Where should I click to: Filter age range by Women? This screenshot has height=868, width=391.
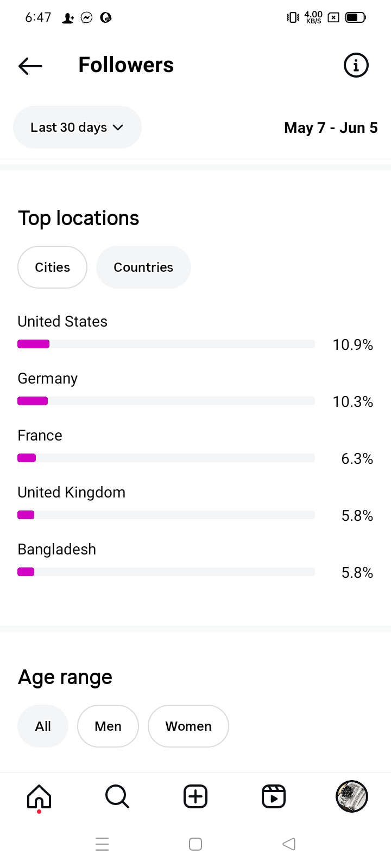pyautogui.click(x=188, y=726)
